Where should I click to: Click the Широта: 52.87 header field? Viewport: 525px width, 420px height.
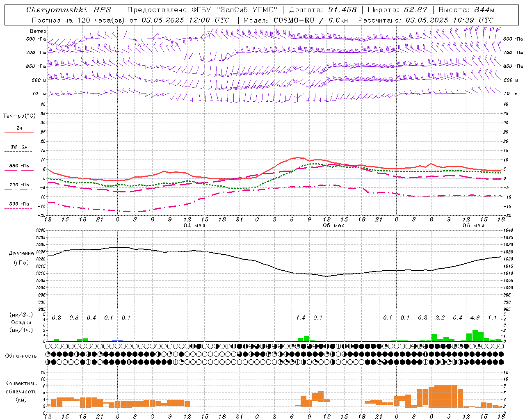click(397, 10)
